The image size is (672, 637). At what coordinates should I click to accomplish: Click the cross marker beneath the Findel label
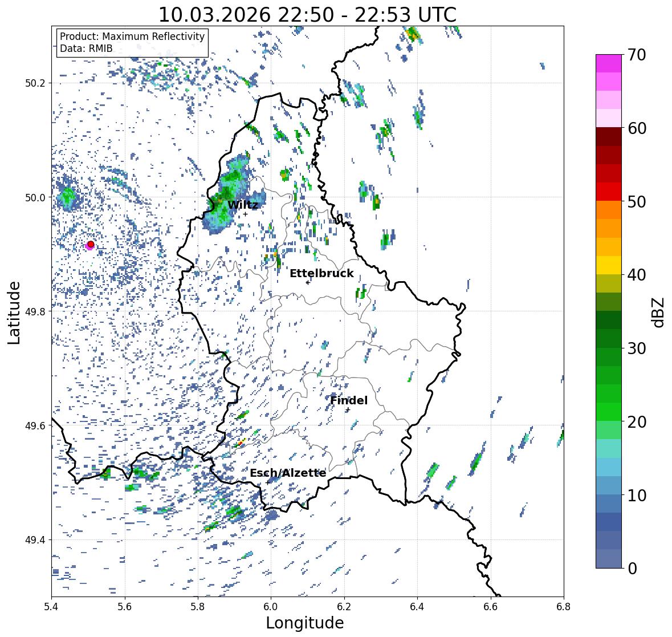[348, 410]
